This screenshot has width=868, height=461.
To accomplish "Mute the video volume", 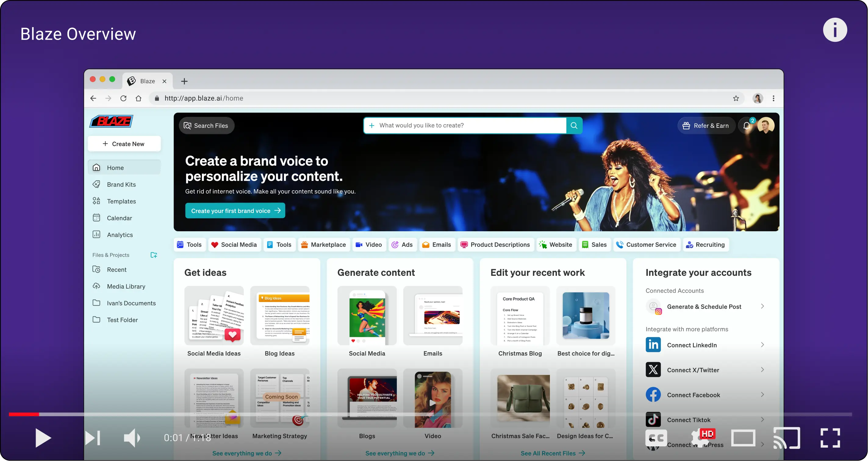I will [x=132, y=438].
